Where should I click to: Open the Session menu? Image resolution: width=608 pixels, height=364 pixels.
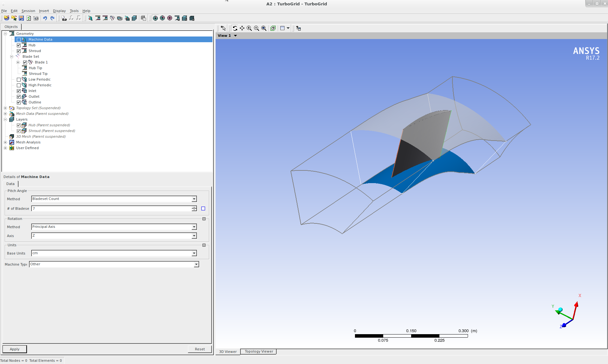pos(28,11)
